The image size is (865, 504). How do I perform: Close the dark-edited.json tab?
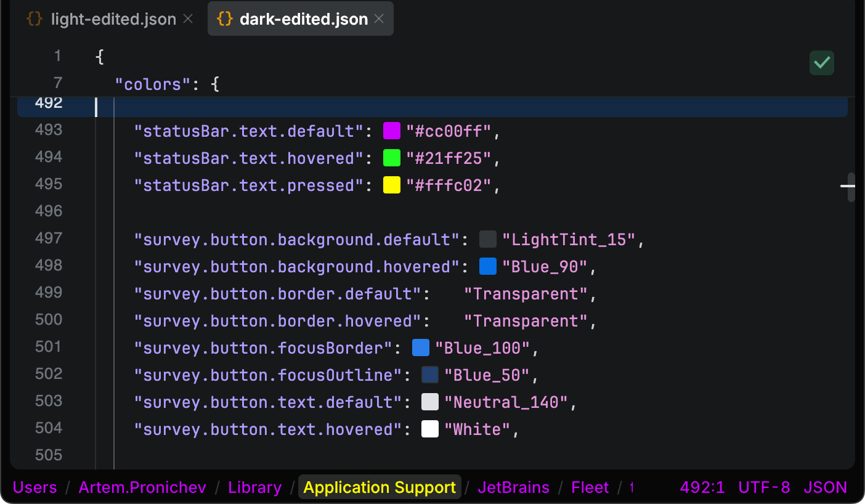pos(379,18)
